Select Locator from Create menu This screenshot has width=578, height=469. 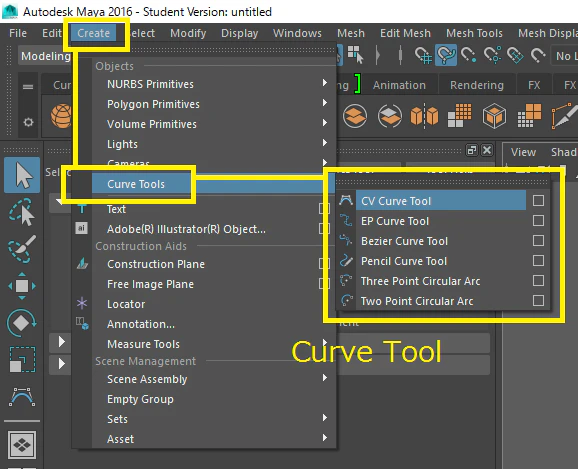click(x=126, y=304)
